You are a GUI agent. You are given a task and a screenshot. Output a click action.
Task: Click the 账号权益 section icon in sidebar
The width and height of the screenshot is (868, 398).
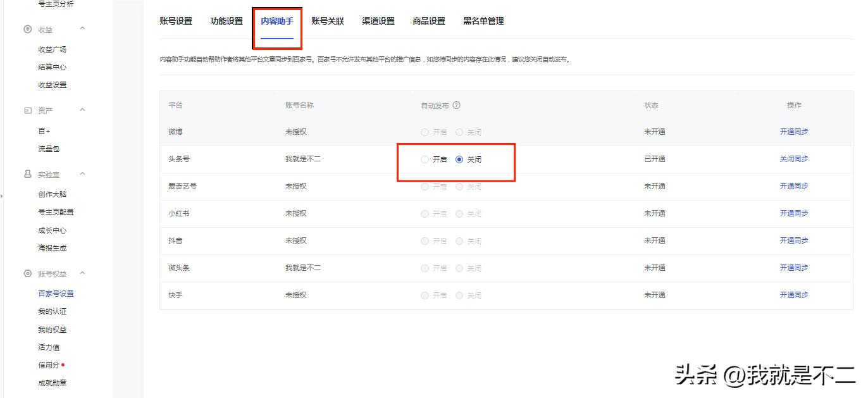tap(27, 273)
